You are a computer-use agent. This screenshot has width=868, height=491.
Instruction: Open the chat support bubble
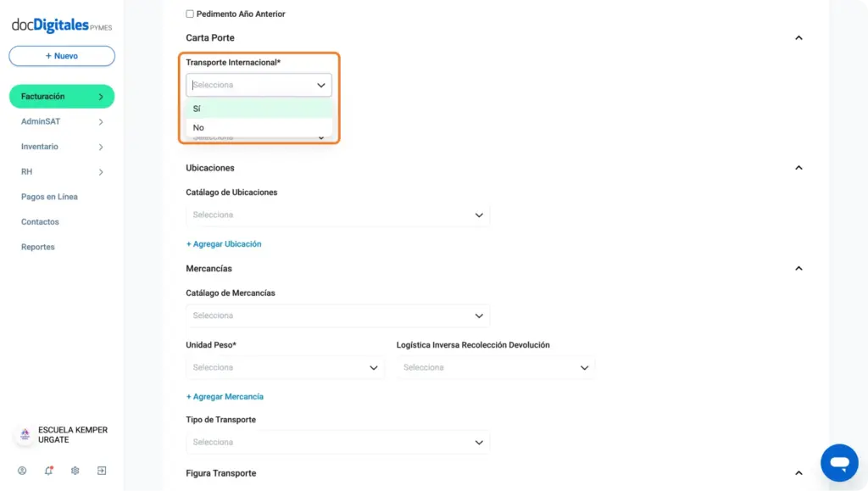point(839,463)
